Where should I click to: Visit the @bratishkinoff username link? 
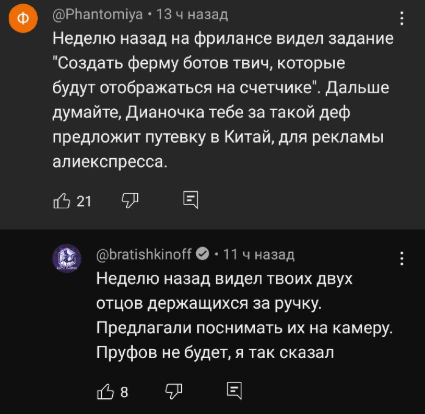click(144, 255)
